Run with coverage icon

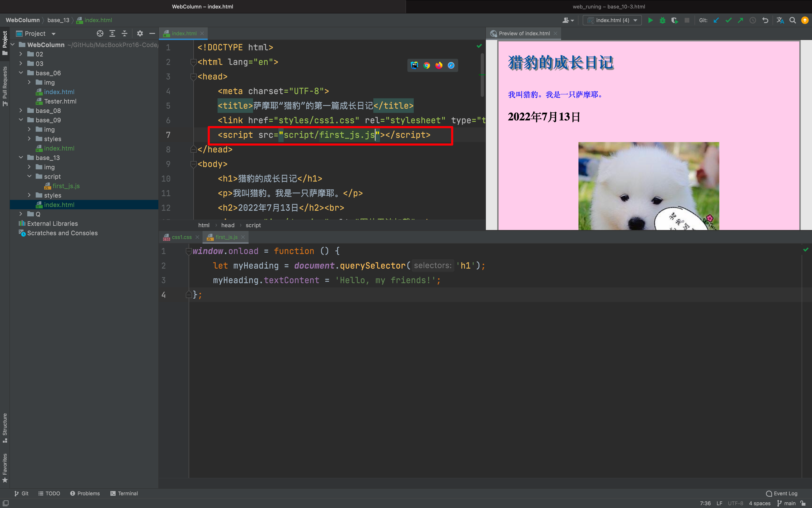coord(674,20)
